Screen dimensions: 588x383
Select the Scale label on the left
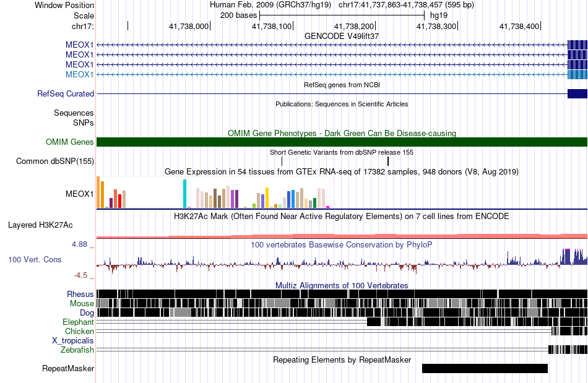click(84, 15)
